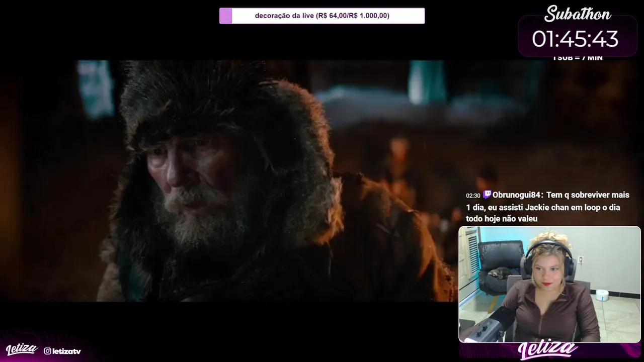
Task: Click the purple filled portion of the goal bar
Action: pos(226,16)
